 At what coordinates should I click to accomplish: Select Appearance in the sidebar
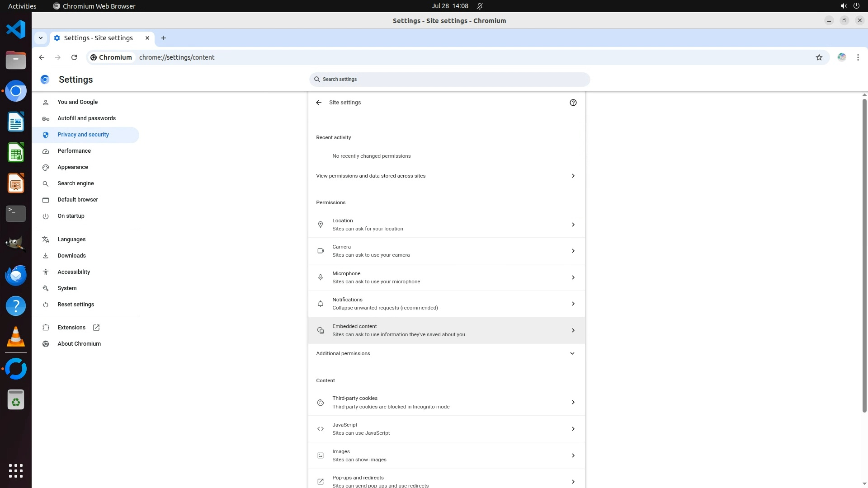click(x=73, y=167)
